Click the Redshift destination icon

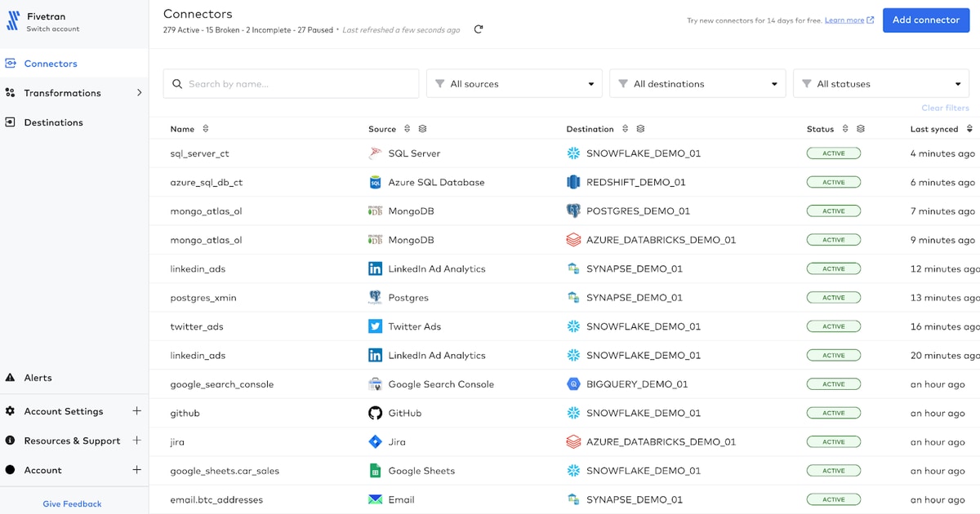tap(573, 182)
